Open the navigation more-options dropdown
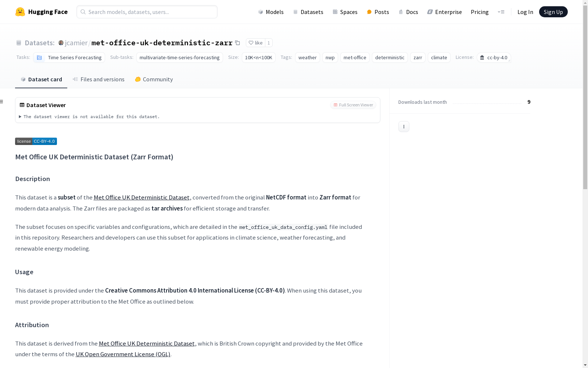This screenshot has width=588, height=368. pos(501,12)
